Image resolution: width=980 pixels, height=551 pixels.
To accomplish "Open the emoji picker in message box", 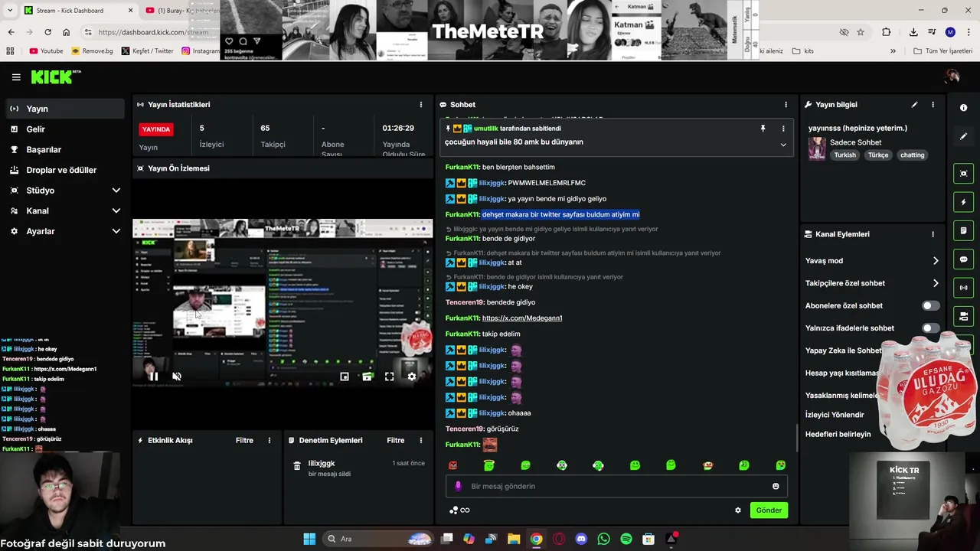I will click(x=776, y=487).
